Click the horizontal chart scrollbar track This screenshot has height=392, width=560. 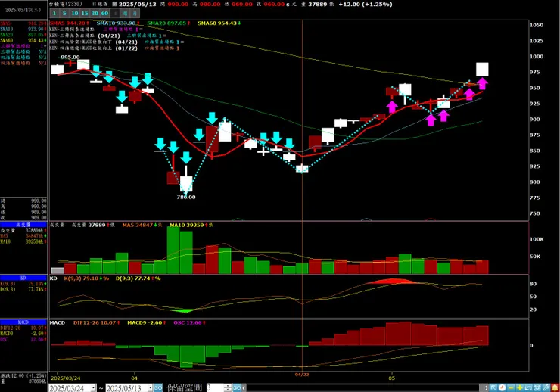coord(364,387)
